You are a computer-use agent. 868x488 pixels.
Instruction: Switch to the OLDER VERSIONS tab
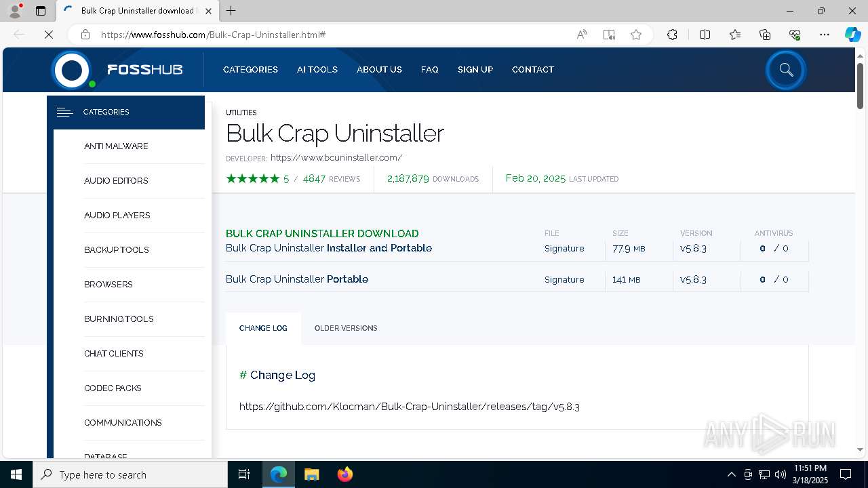346,328
